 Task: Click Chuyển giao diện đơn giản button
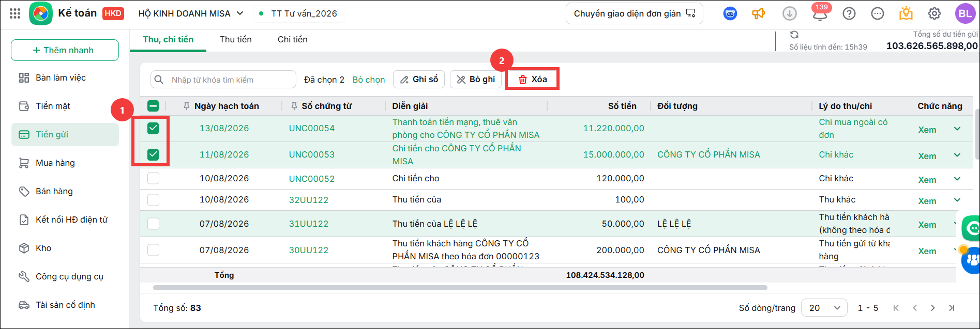pos(635,13)
